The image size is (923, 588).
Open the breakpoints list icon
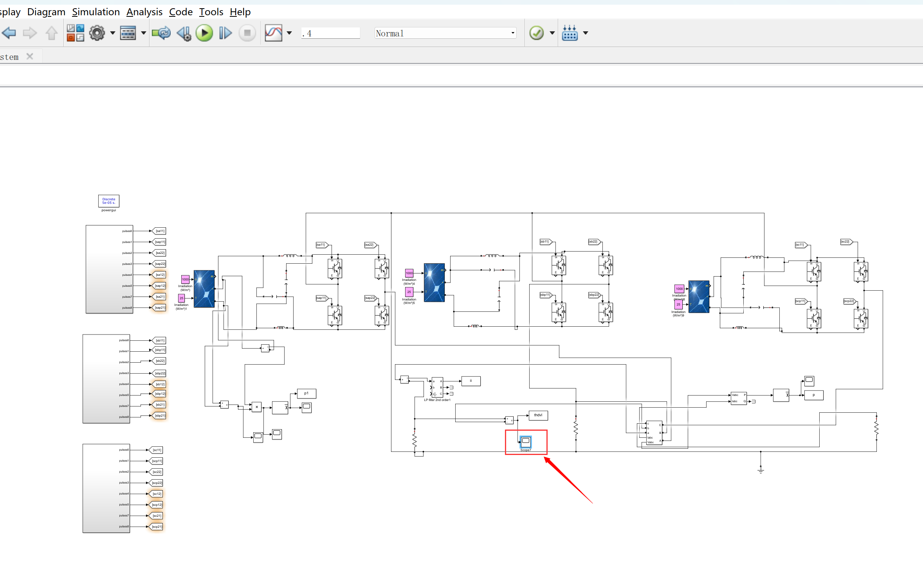570,33
